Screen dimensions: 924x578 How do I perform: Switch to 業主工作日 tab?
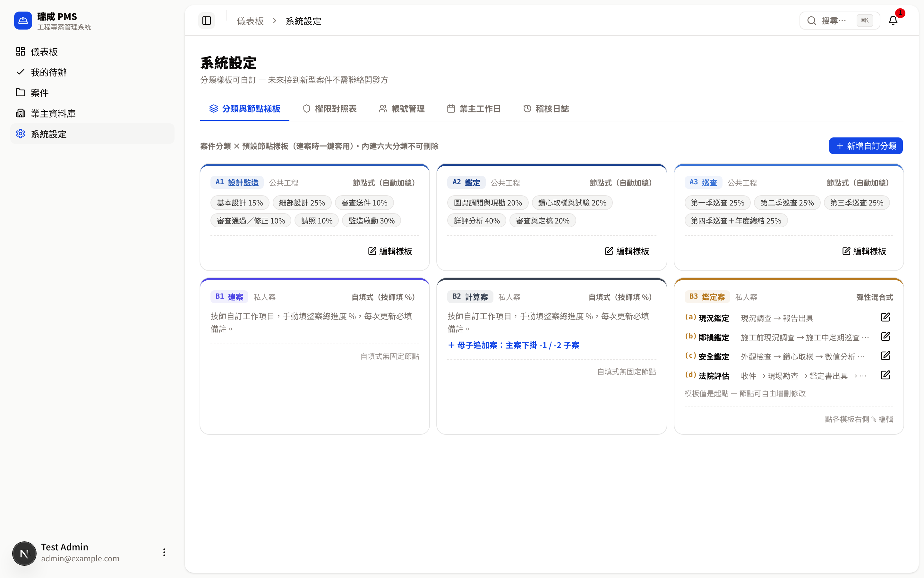[x=474, y=109]
